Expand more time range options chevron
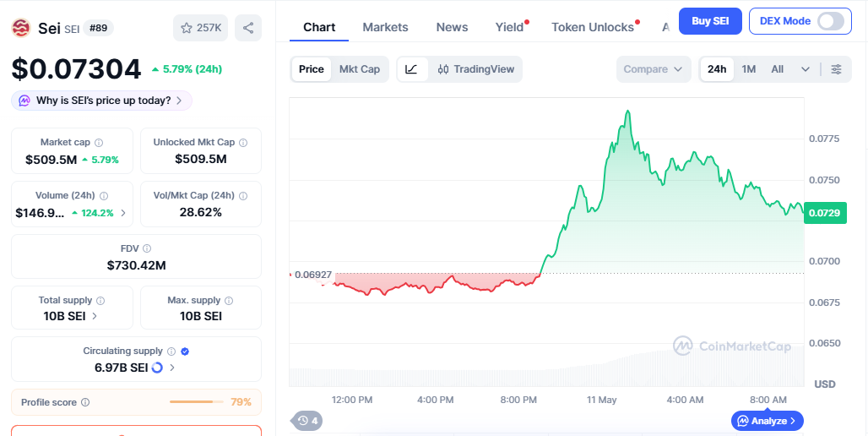The height and width of the screenshot is (436, 868). tap(806, 69)
